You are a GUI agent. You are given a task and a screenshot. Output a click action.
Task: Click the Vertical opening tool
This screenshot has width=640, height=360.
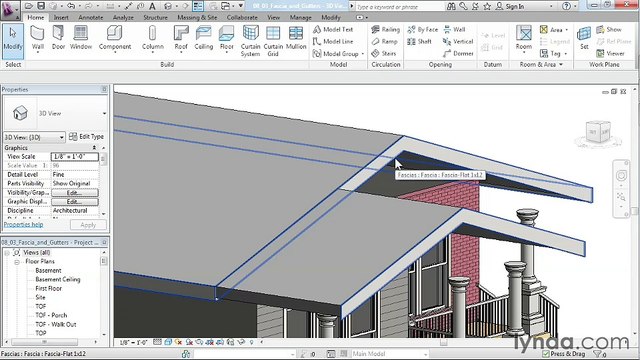(x=458, y=41)
